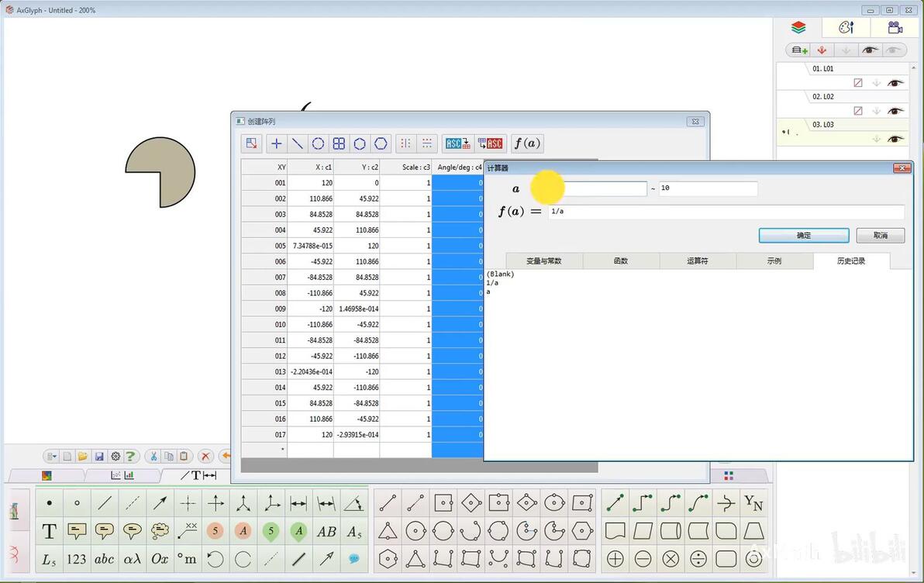This screenshot has width=924, height=583.
Task: Select the (Blank) entry in history list
Action: 500,274
